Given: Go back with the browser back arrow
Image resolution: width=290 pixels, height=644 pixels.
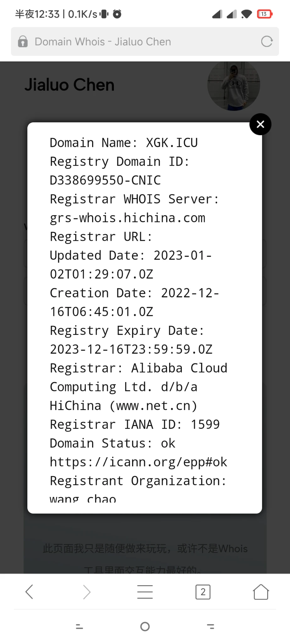Looking at the screenshot, I should (x=29, y=592).
